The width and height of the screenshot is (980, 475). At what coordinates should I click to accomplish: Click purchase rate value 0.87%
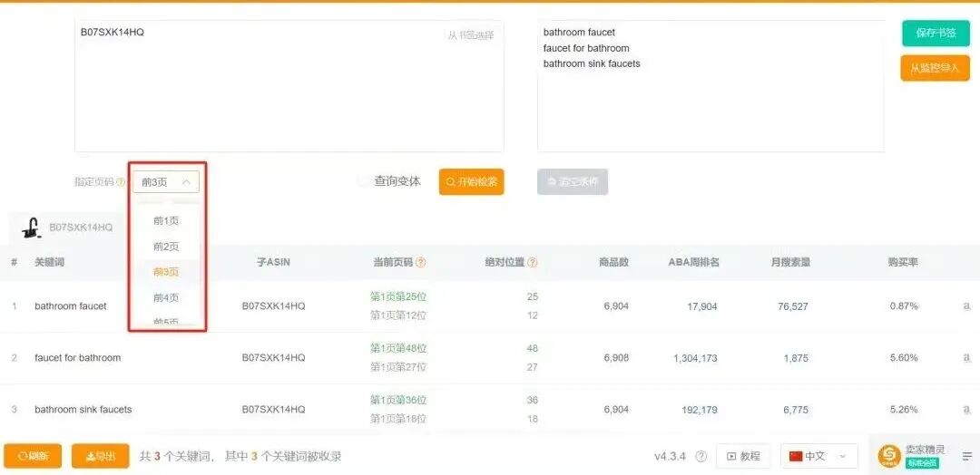(x=904, y=306)
